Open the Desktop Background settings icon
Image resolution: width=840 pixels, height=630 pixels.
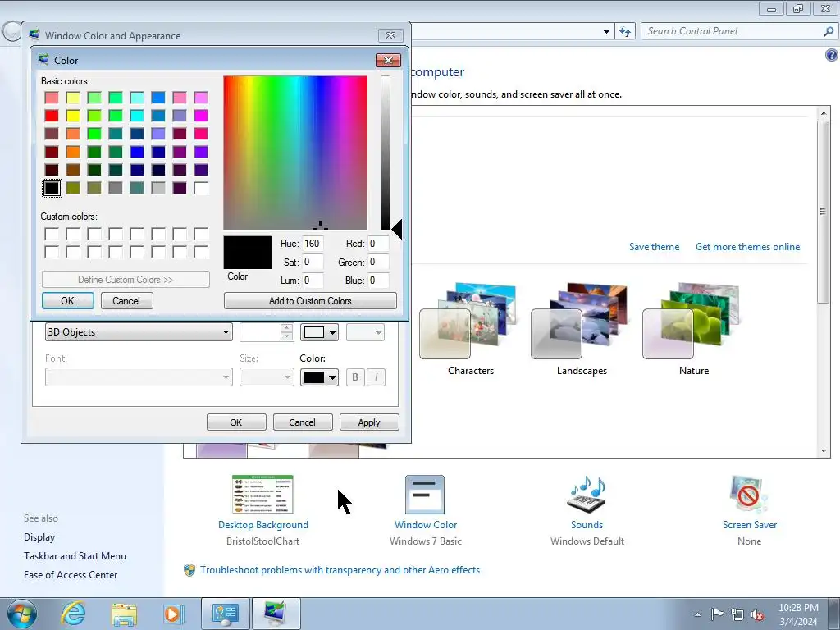[x=262, y=495]
